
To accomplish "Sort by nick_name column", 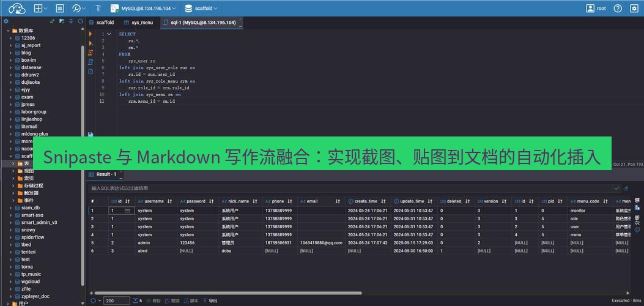I will 254,201.
